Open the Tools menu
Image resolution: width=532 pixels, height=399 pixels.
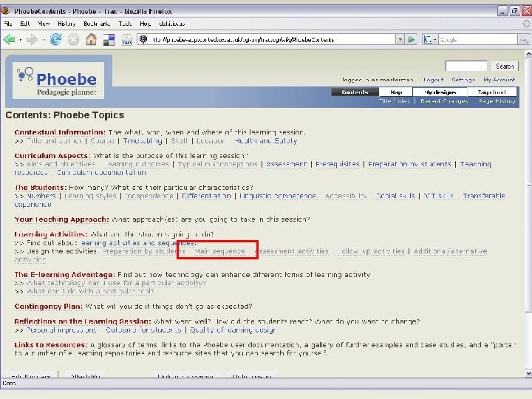point(125,24)
